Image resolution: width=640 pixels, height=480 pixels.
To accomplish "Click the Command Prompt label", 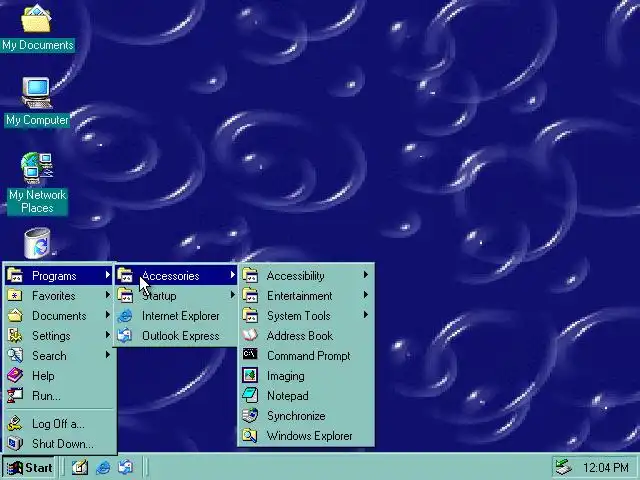I will [309, 356].
